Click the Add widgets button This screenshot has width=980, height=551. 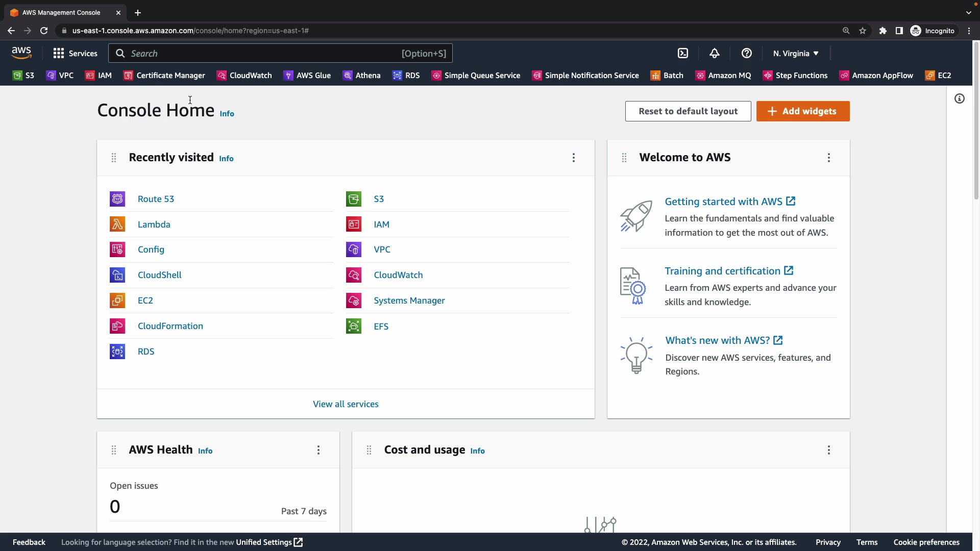tap(803, 111)
